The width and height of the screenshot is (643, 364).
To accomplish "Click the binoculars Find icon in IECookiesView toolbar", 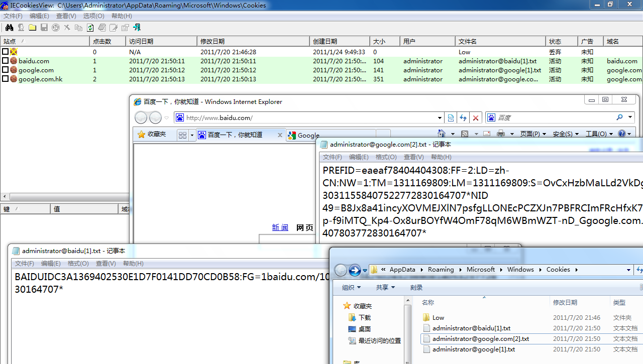I will pos(9,28).
